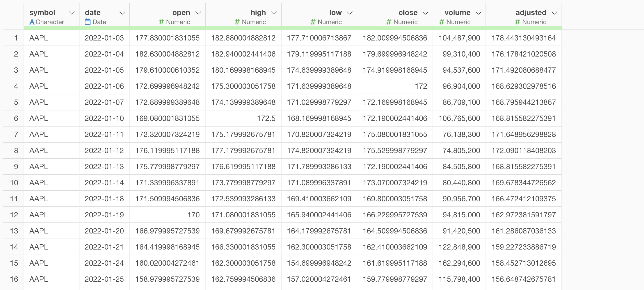
Task: Click the numeric hash icon under volume
Action: (442, 22)
